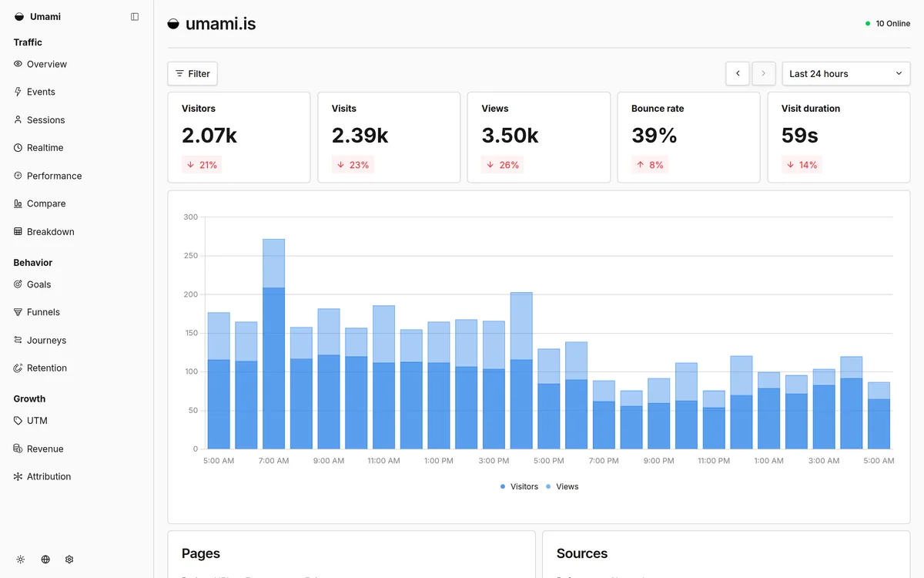Click the umami.is site title
The height and width of the screenshot is (578, 924).
click(x=220, y=24)
